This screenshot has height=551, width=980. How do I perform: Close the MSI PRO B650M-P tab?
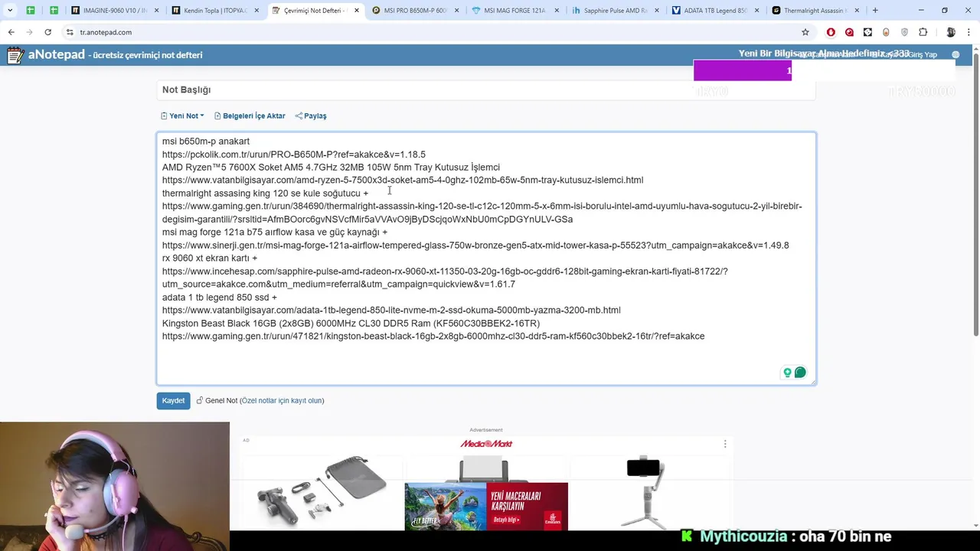tap(456, 11)
